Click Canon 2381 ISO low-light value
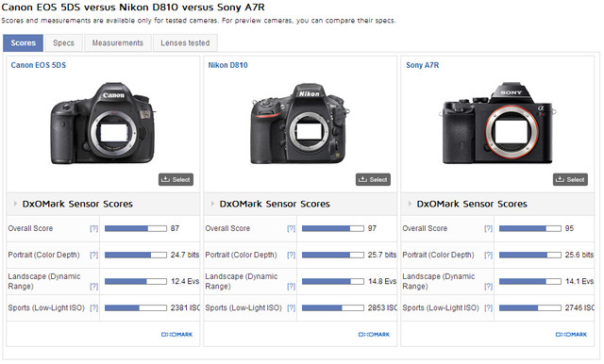Screen dimensions: 604x364 tap(185, 307)
